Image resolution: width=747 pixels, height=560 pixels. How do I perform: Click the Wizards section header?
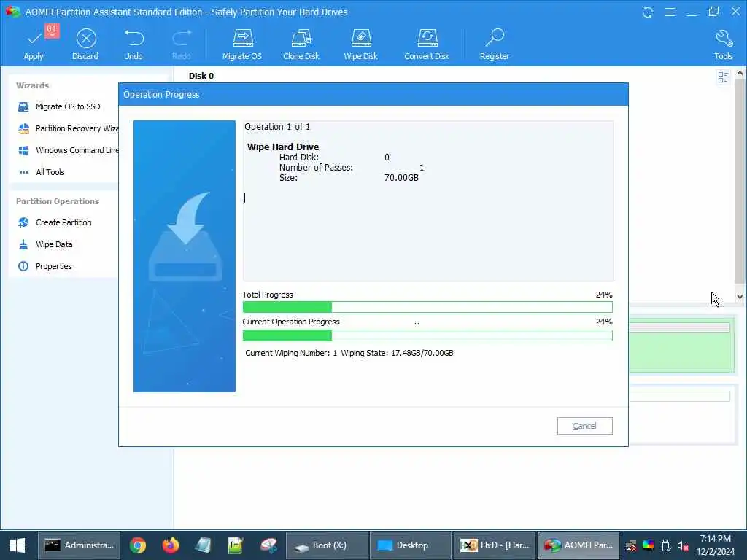coord(32,85)
